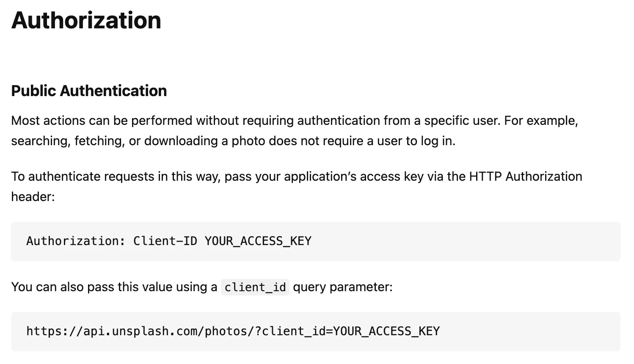Screen dimensions: 634x364
Task: Select YOUR_ACCESS_KEY in the Authorization header code
Action: pos(258,241)
